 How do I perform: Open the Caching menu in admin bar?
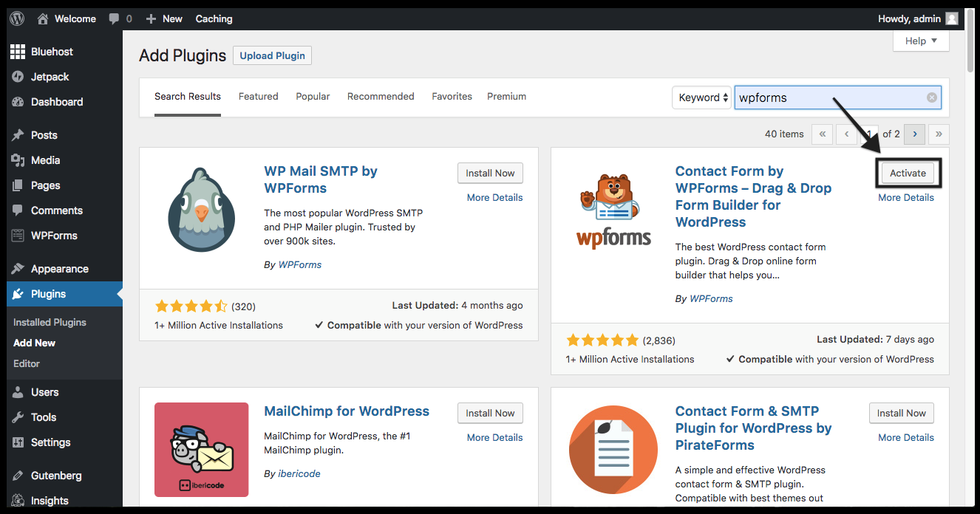[214, 18]
